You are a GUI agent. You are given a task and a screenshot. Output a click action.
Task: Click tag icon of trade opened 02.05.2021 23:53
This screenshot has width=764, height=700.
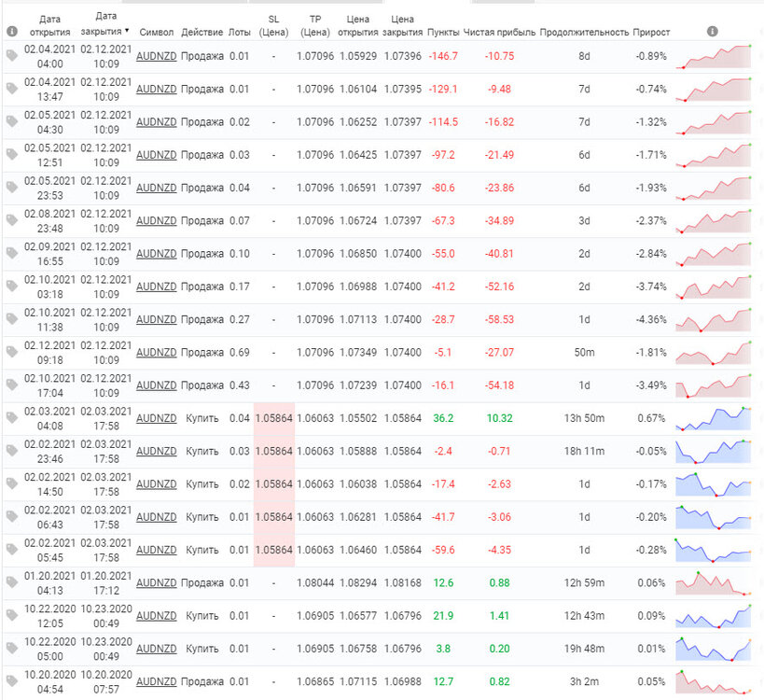[12, 188]
